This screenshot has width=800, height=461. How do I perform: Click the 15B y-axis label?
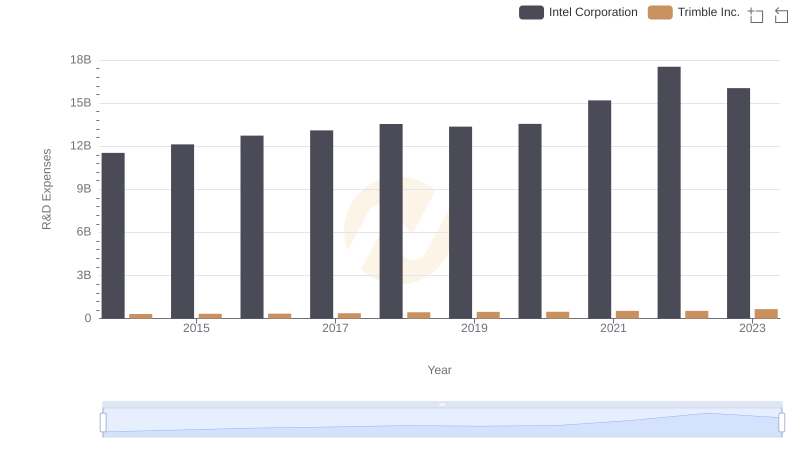tap(81, 103)
